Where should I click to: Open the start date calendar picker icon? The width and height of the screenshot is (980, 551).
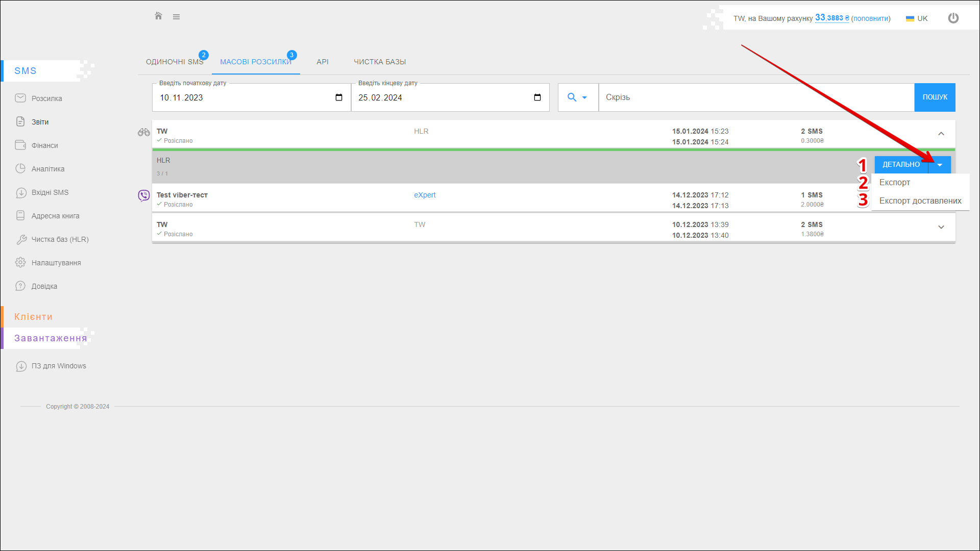pyautogui.click(x=339, y=97)
